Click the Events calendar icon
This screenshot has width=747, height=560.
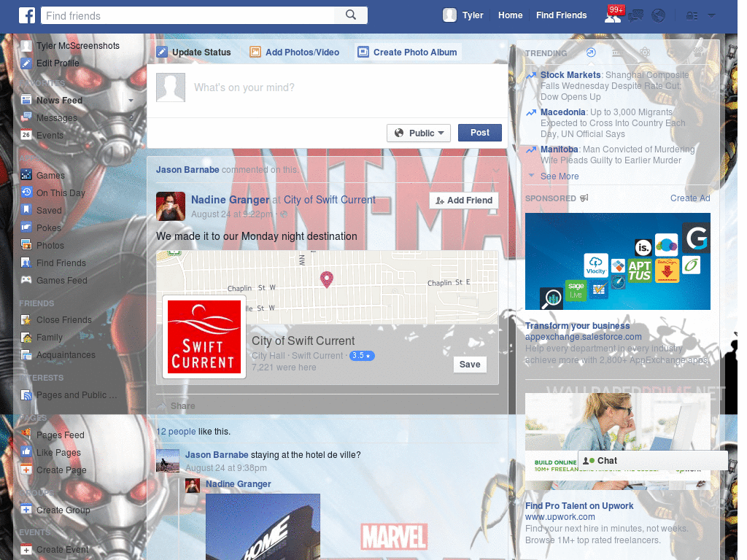click(x=26, y=135)
